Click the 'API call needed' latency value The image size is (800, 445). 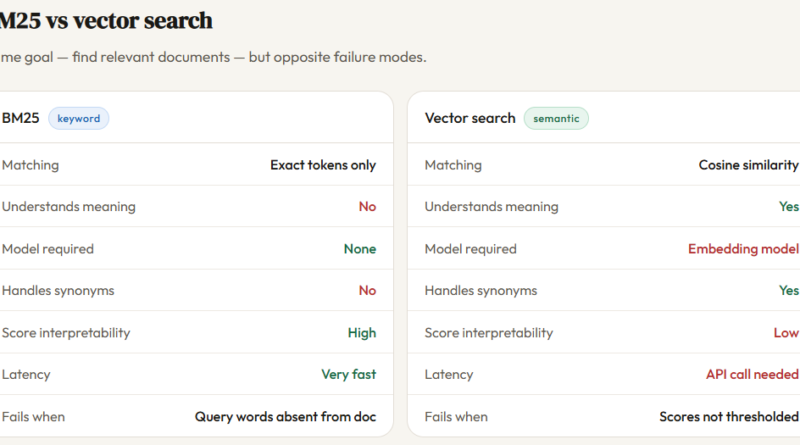[752, 374]
